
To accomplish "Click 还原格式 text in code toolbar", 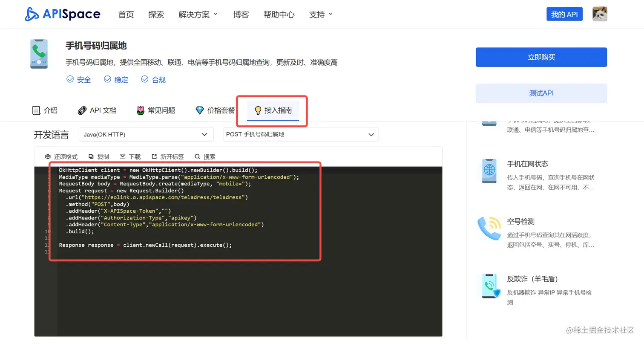I will (x=66, y=157).
